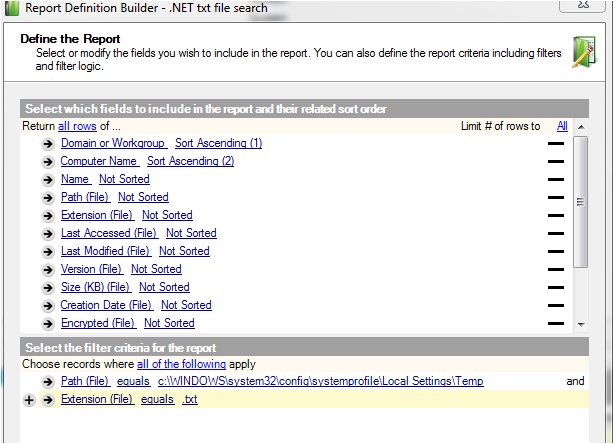Open the Size (KB) (File) field link
Viewport: 614px width, 444px height.
click(x=96, y=287)
